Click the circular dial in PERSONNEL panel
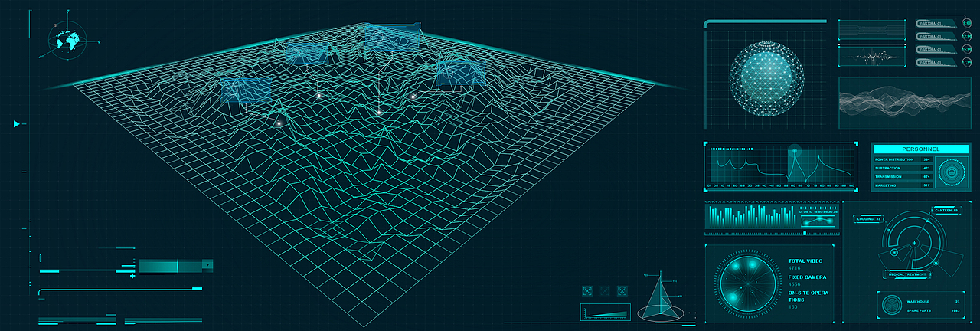 point(950,172)
